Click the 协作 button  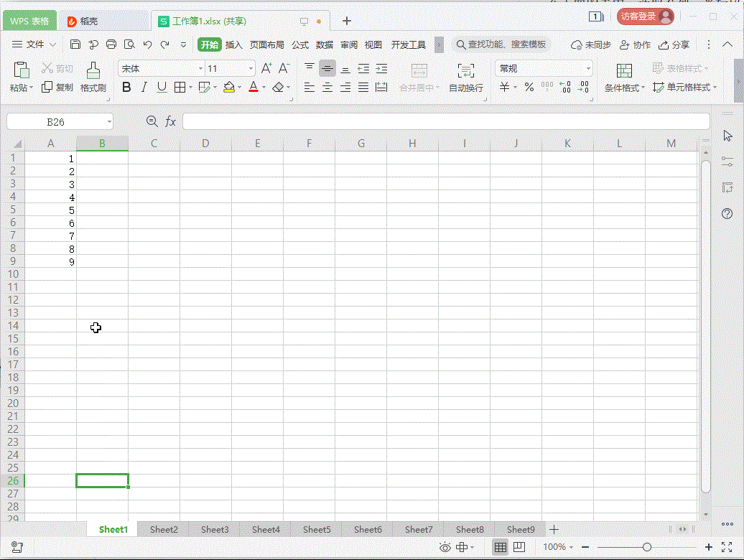636,45
